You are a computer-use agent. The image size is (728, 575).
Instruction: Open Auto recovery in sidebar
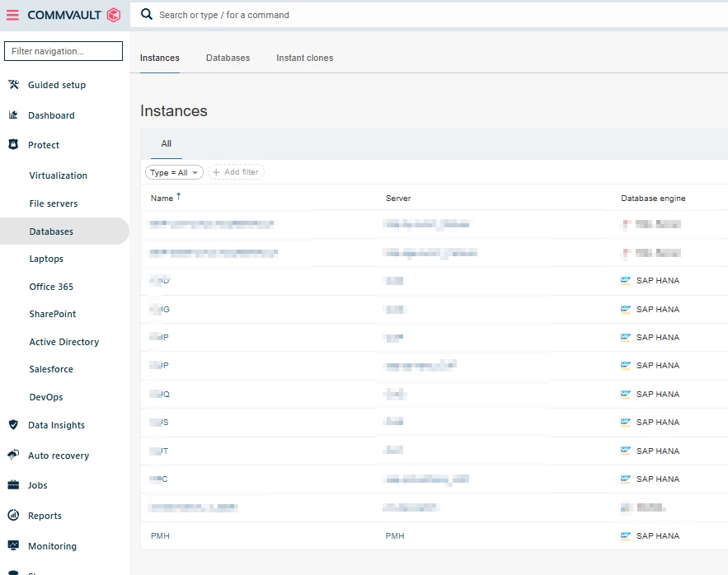pyautogui.click(x=59, y=456)
